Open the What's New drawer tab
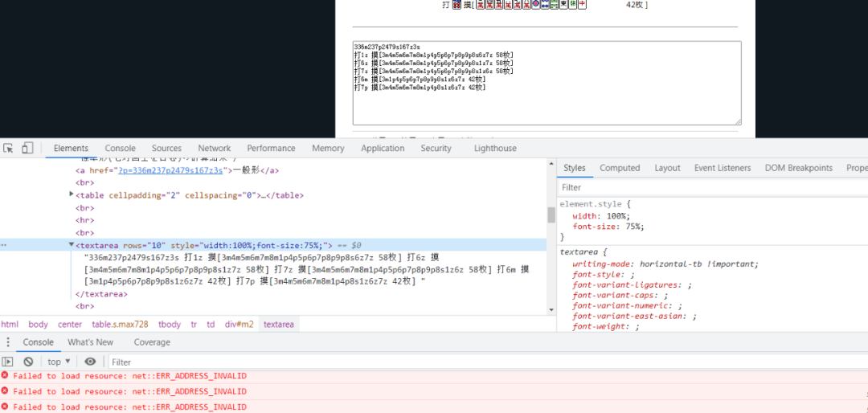The height and width of the screenshot is (413, 868). 90,342
